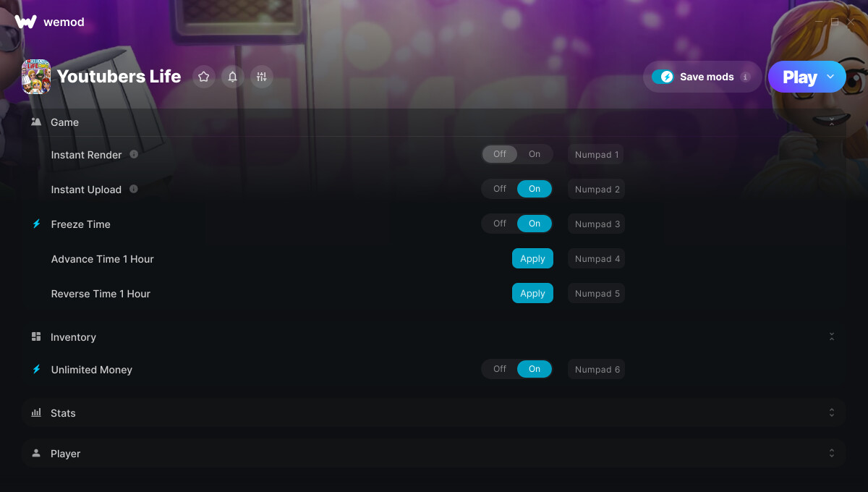The image size is (868, 492).
Task: Collapse the Inventory section
Action: click(832, 337)
